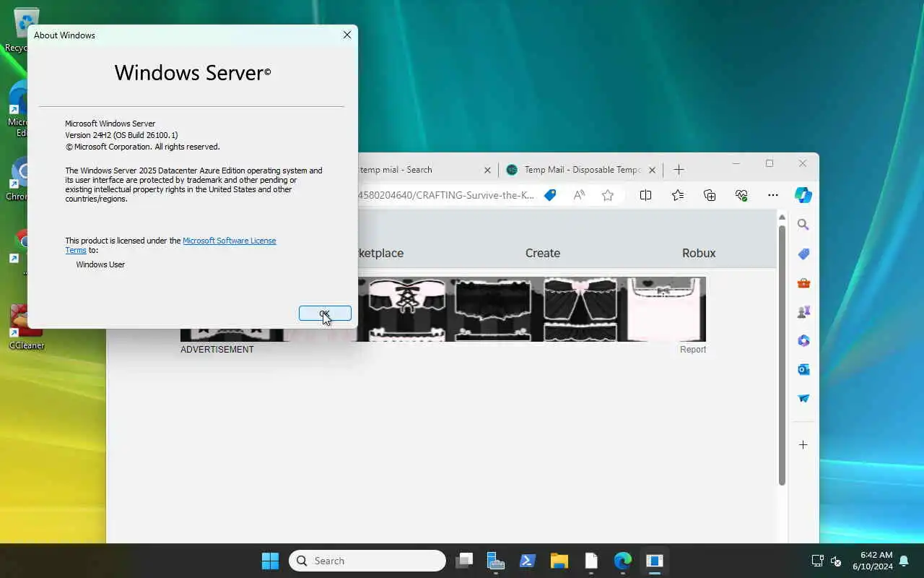Switch to Microsoft Edge from the taskbar

[x=623, y=561]
